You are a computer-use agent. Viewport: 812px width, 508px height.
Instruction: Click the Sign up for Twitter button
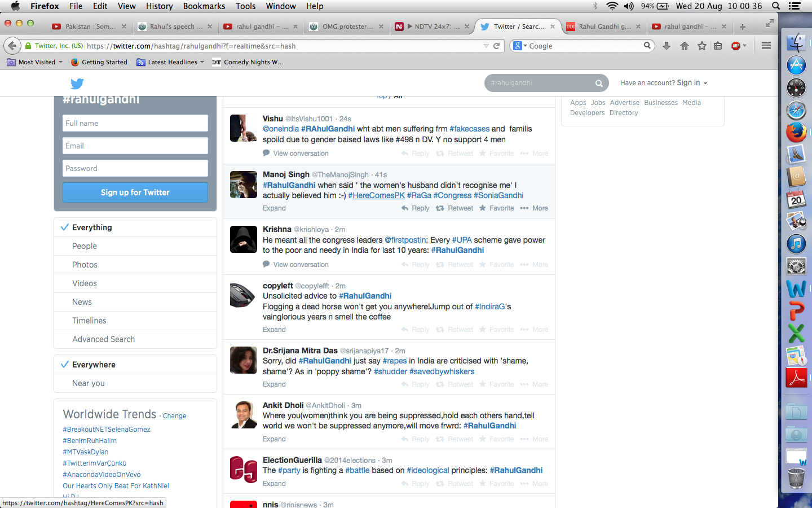click(135, 192)
